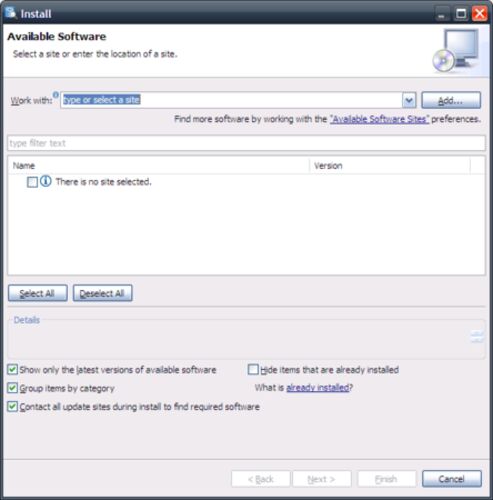Check the box beside There is no site selected
The width and height of the screenshot is (493, 500).
click(32, 182)
